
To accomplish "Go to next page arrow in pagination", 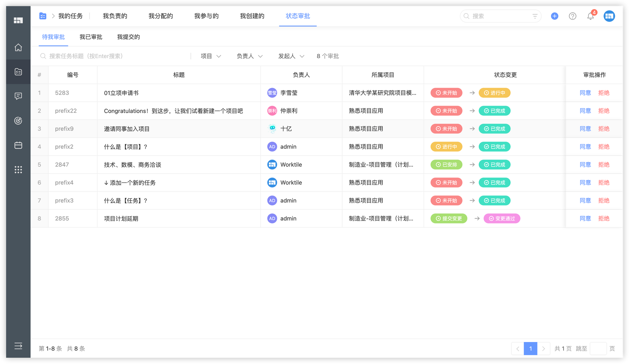I will (x=543, y=349).
